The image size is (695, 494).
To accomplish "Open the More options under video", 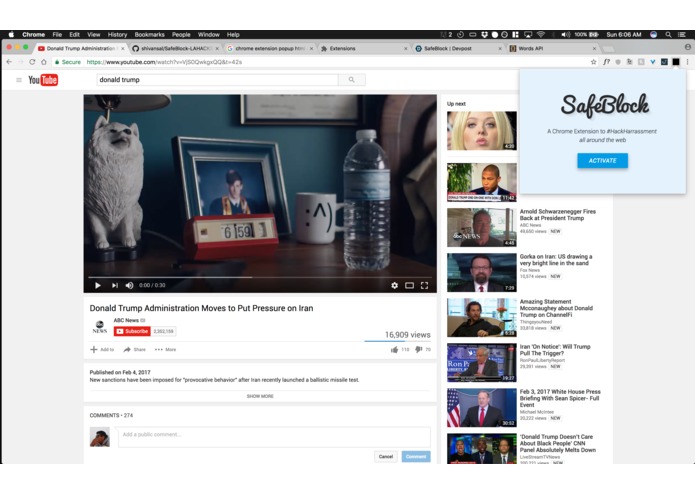I will [165, 350].
